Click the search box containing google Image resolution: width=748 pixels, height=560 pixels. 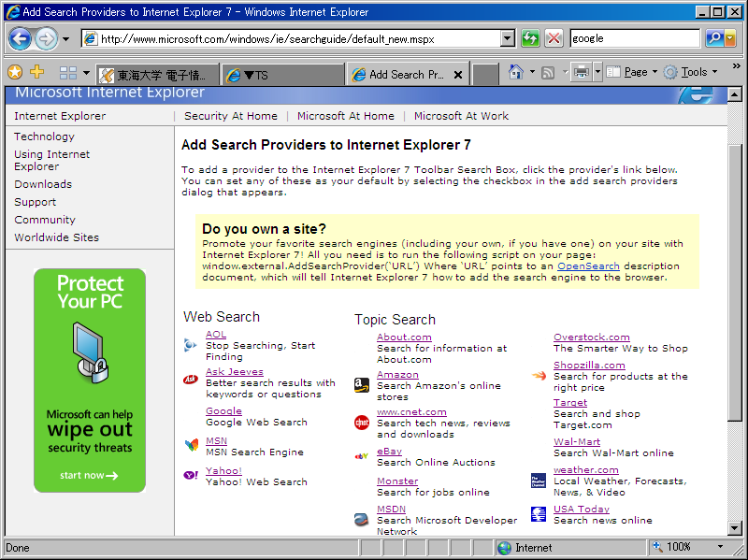[x=635, y=38]
